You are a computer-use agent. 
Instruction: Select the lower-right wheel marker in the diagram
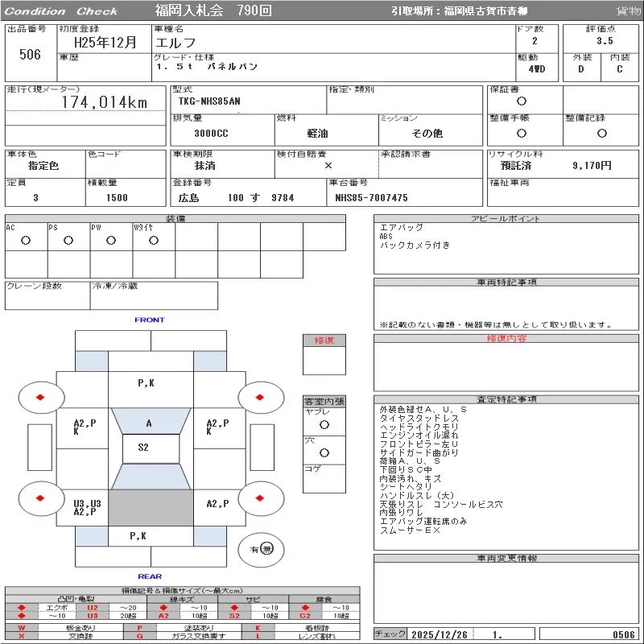tap(261, 498)
